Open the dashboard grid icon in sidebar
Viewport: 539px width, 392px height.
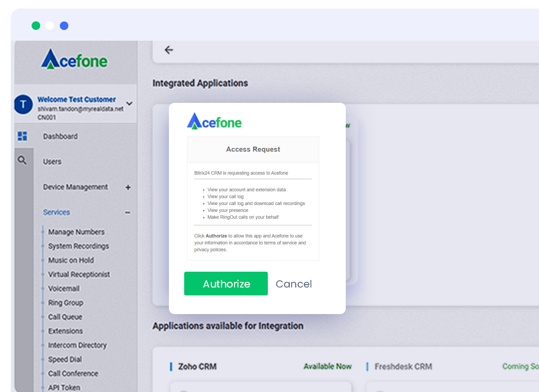tap(23, 136)
